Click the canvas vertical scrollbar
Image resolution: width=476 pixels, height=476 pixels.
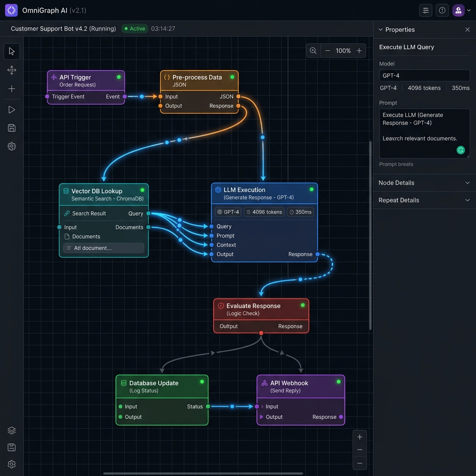pos(370,235)
